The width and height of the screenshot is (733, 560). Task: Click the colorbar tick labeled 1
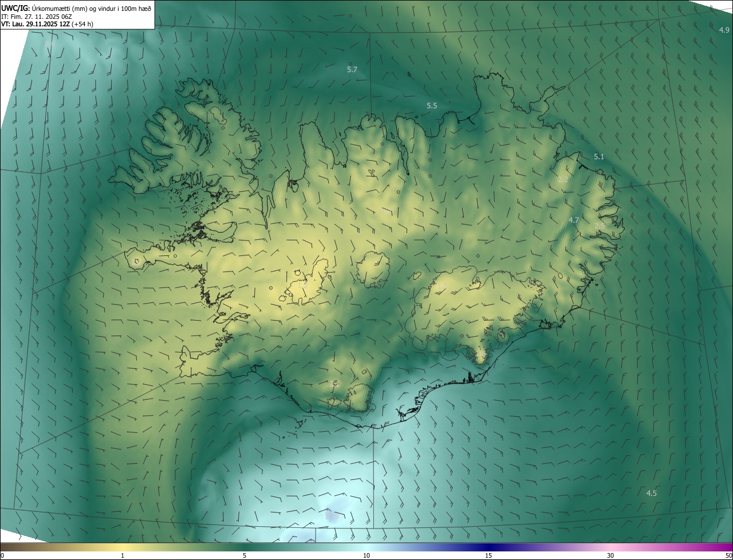click(x=123, y=555)
